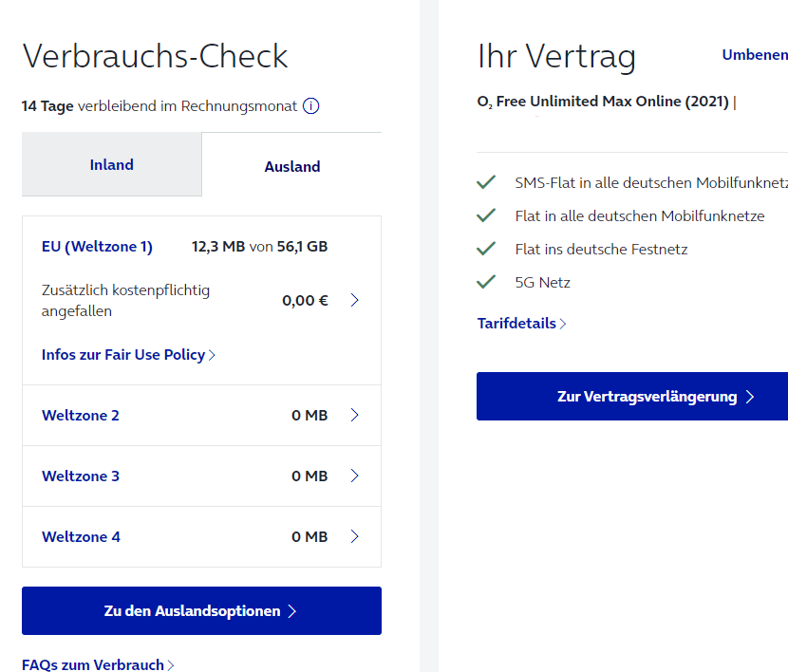Open the EU (Weltzone 1) usage details
Viewport: 788px width, 672px height.
(x=97, y=247)
